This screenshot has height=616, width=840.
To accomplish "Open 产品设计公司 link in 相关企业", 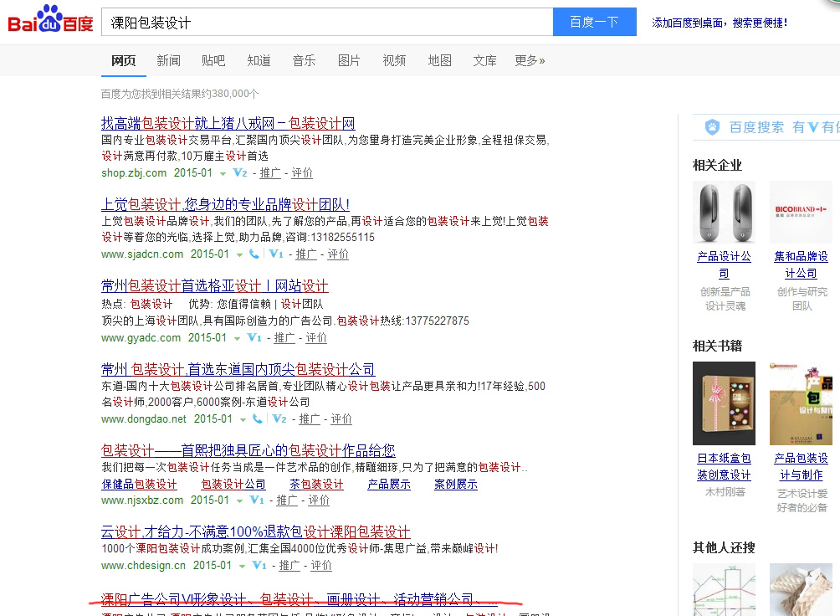I will (x=724, y=264).
